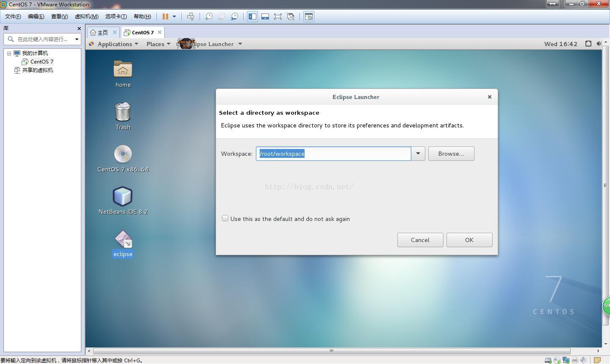
Task: Click the printer status bar icon
Action: (574, 360)
